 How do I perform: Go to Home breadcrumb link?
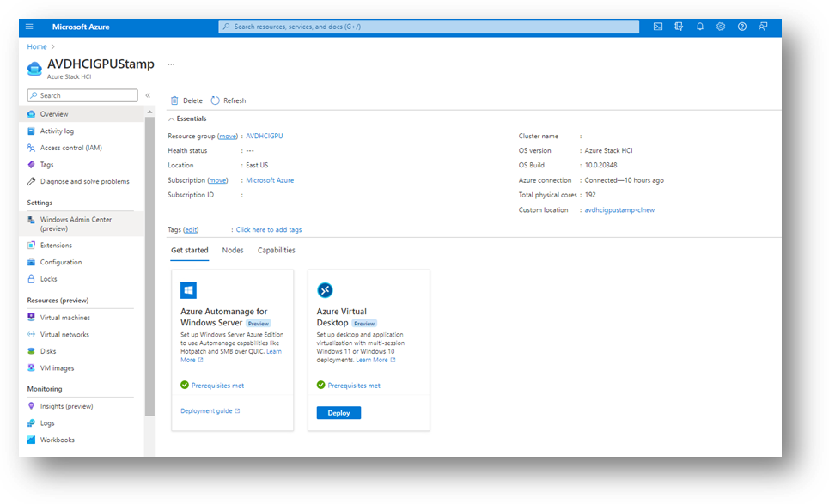click(x=37, y=46)
